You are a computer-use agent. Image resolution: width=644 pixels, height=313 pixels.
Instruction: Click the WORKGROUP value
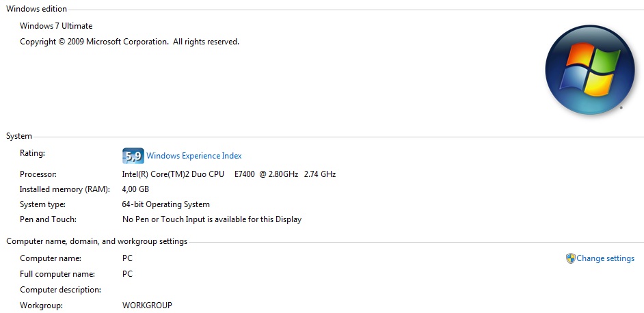point(147,305)
